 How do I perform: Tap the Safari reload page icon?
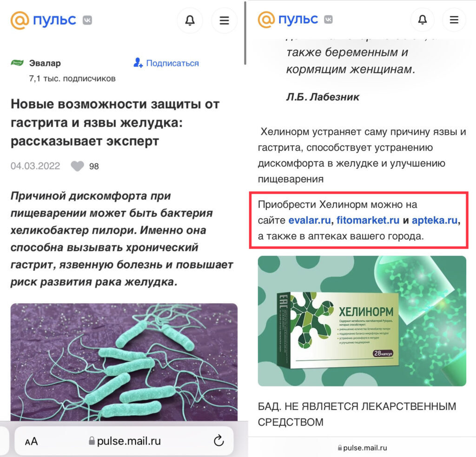(x=218, y=441)
